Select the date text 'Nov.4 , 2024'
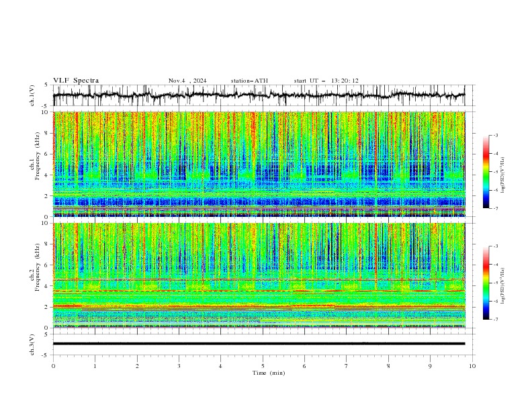The image size is (532, 411). (187, 81)
